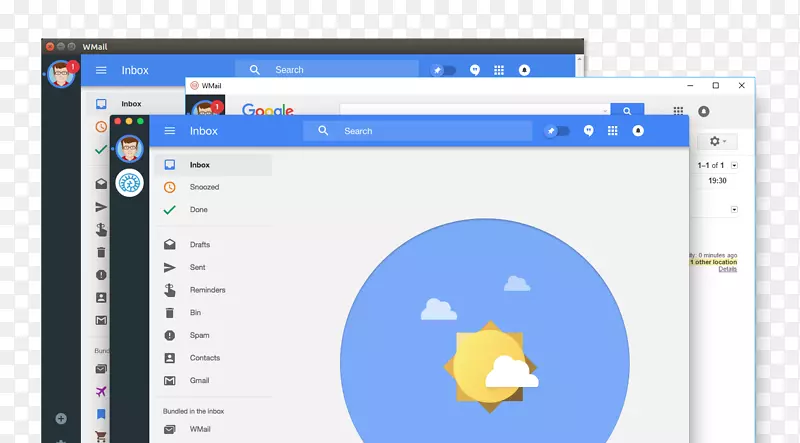Click the blue bookmark Saved bundle icon

click(x=101, y=414)
